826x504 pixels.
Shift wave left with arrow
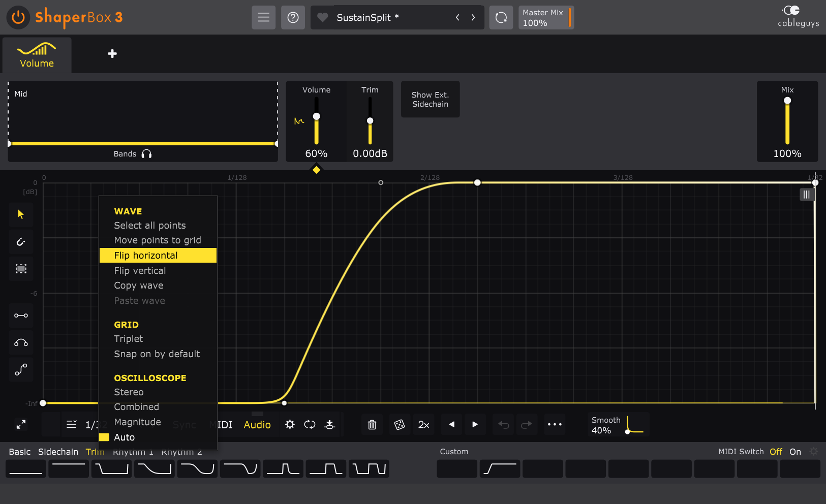[451, 425]
